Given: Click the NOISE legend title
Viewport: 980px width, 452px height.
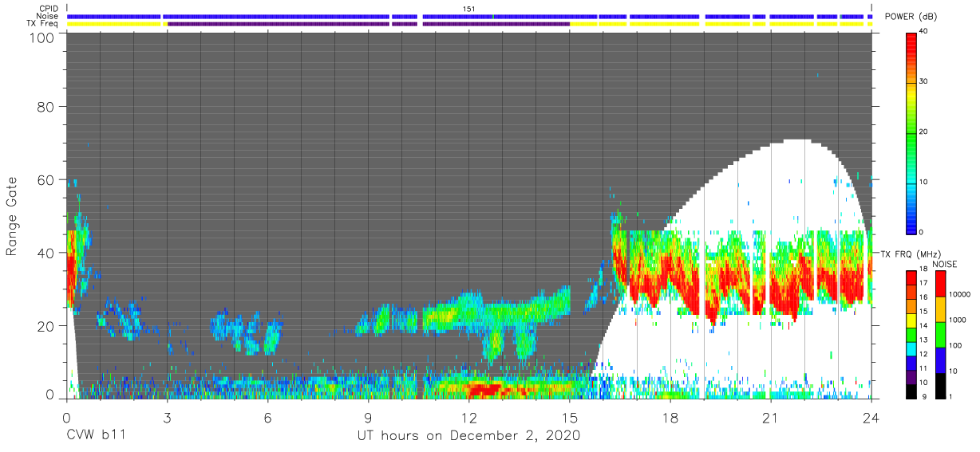Looking at the screenshot, I should tap(946, 264).
